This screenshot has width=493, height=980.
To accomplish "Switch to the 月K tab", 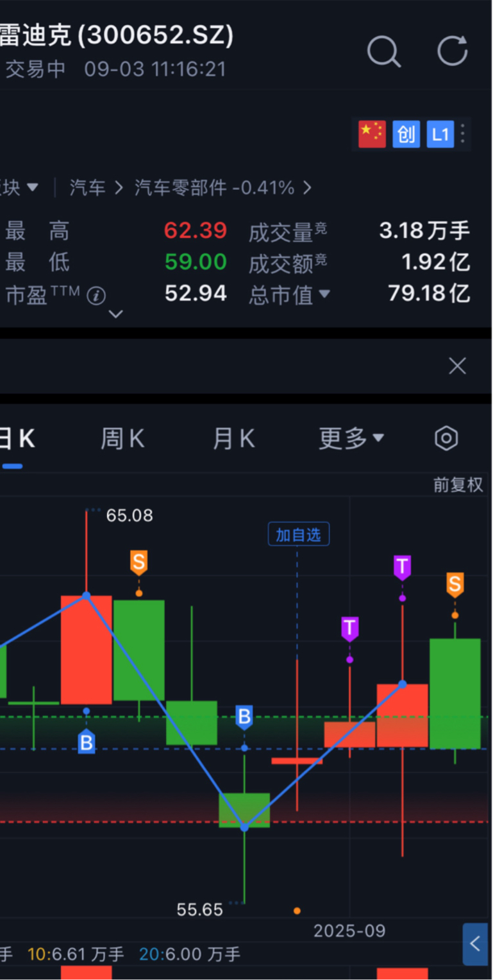I will click(233, 439).
